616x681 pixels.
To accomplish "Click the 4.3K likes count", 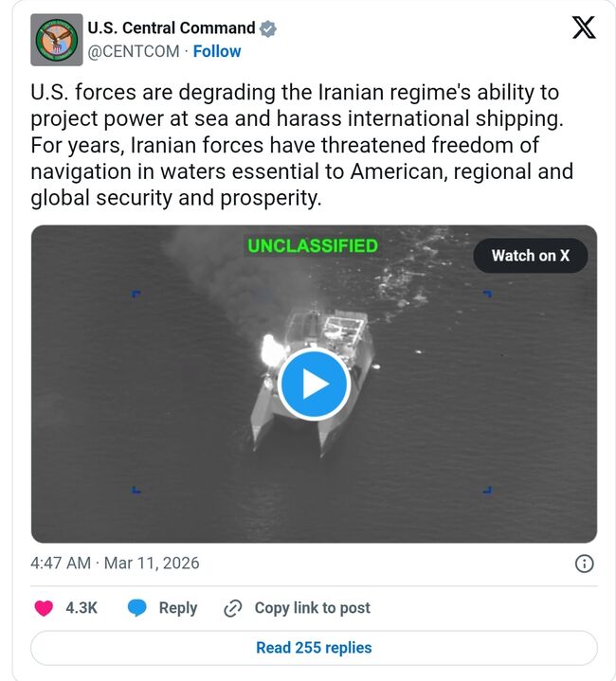I will click(x=82, y=608).
